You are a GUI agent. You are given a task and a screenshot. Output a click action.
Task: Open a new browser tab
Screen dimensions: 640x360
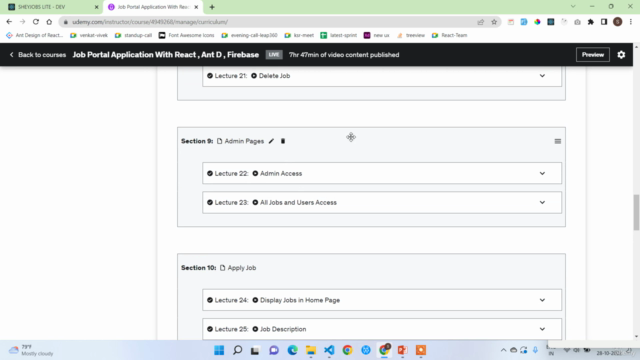(x=212, y=7)
